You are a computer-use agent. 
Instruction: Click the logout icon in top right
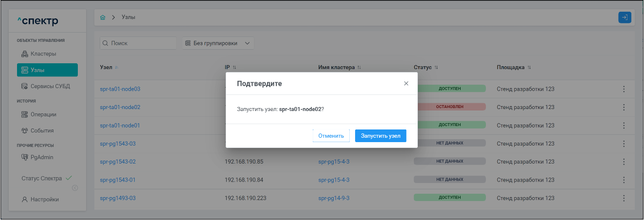625,18
